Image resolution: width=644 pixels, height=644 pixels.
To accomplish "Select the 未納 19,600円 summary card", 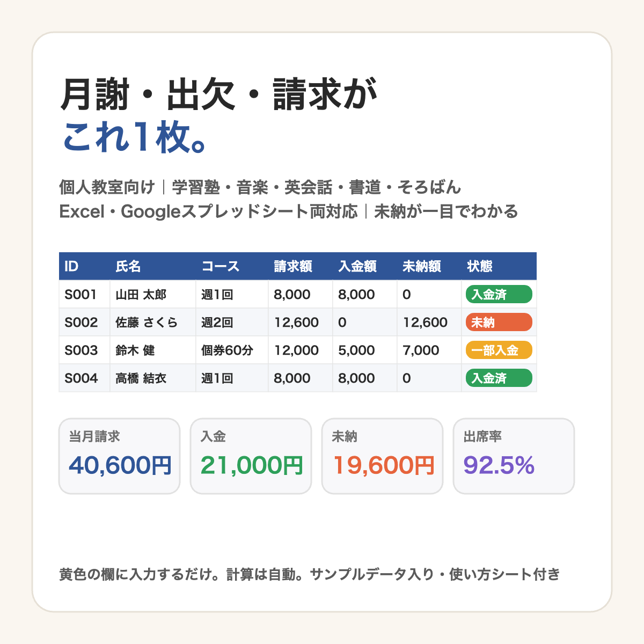I will click(382, 456).
